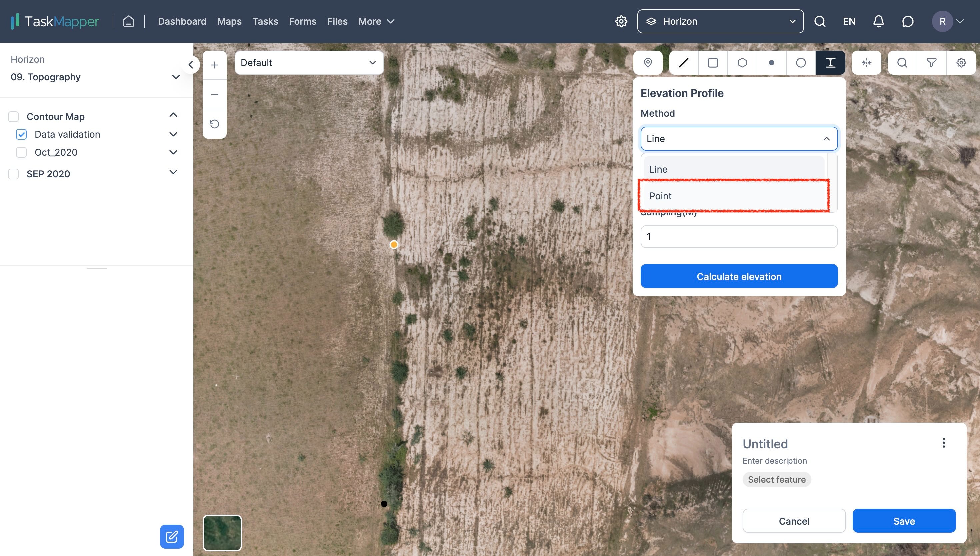Zoom in on the map
The width and height of the screenshot is (980, 556).
pyautogui.click(x=215, y=65)
